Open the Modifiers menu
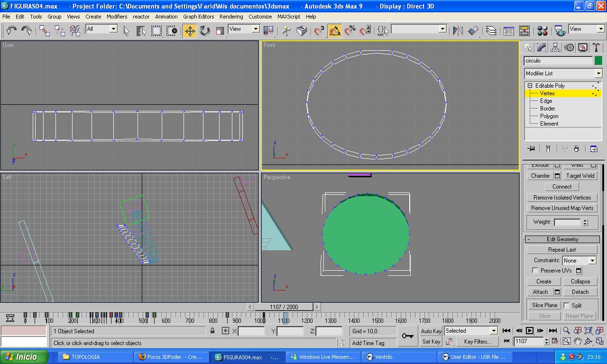Viewport: 607px width, 364px height. pyautogui.click(x=117, y=16)
